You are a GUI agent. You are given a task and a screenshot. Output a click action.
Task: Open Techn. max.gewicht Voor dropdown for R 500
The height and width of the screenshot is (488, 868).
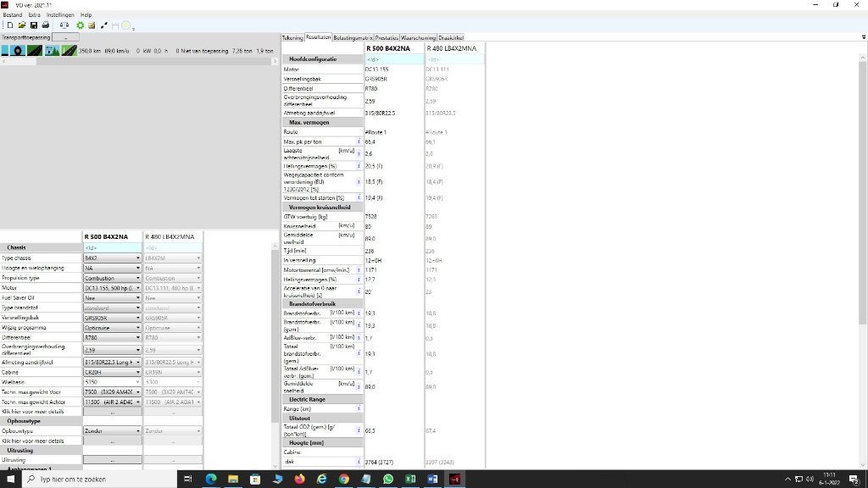tap(113, 391)
